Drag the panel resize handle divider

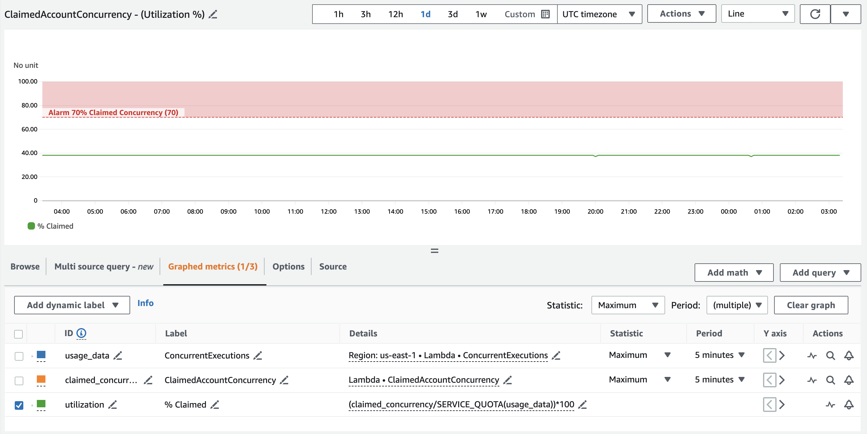[433, 249]
